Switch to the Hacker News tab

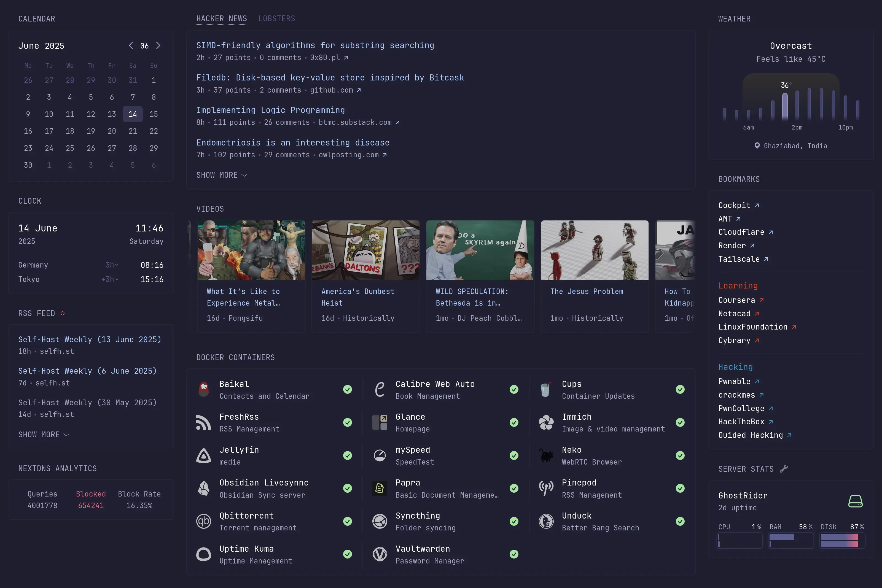(x=222, y=19)
